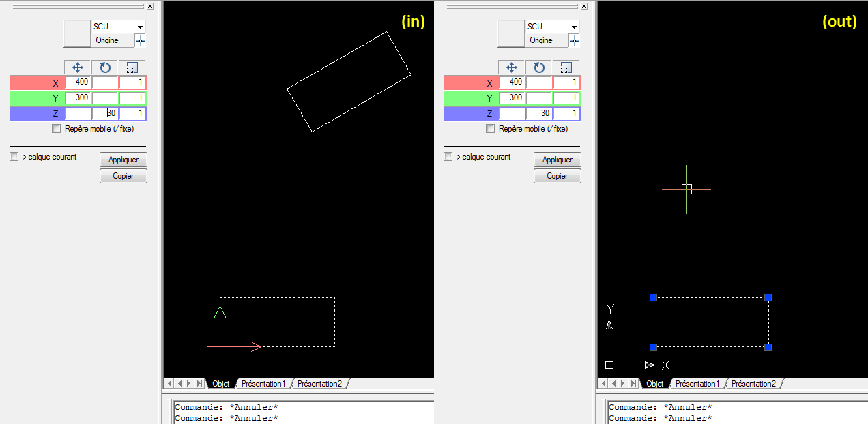Enable Repère mobile checkbox in the (in) panel
The width and height of the screenshot is (868, 424).
click(x=57, y=129)
